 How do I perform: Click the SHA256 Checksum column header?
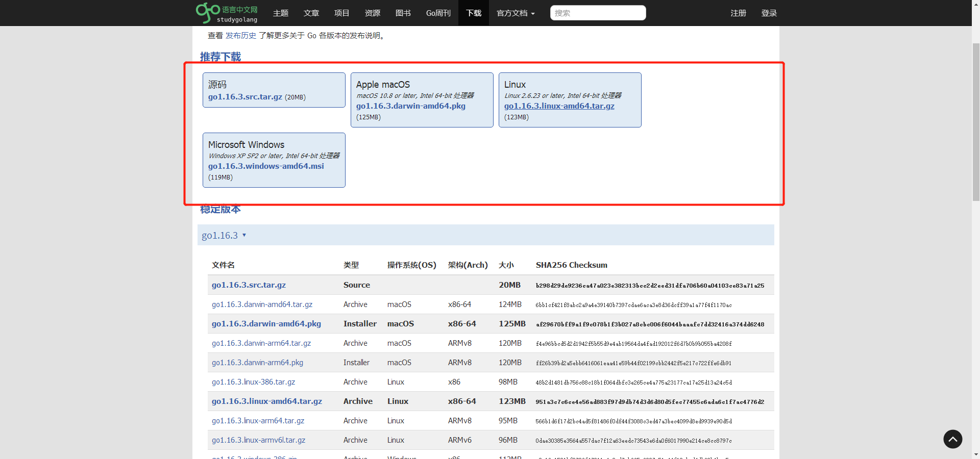[x=571, y=265]
